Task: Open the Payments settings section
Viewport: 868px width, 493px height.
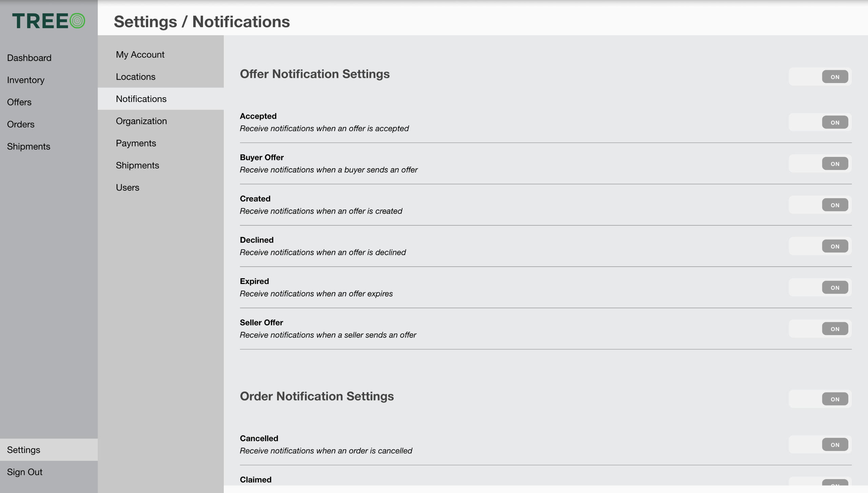Action: pyautogui.click(x=136, y=143)
